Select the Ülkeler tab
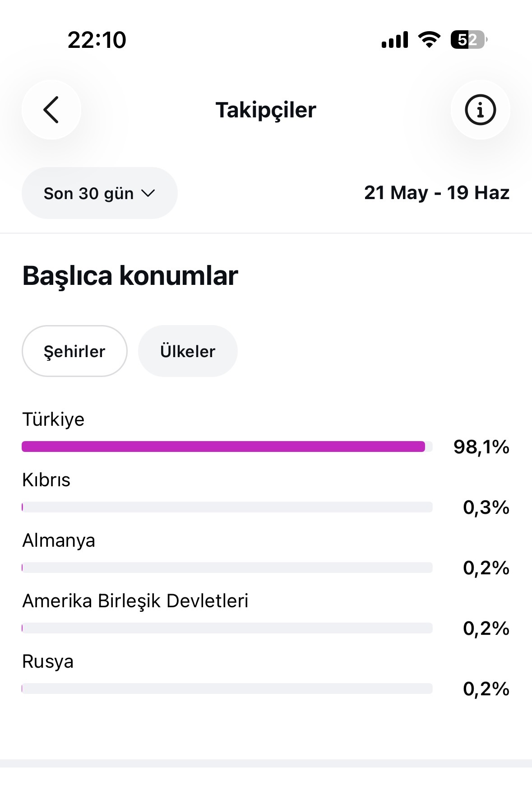This screenshot has width=532, height=786. pyautogui.click(x=188, y=351)
